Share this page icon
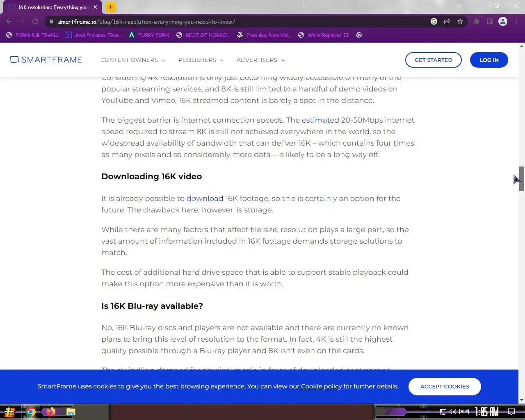 447,21
